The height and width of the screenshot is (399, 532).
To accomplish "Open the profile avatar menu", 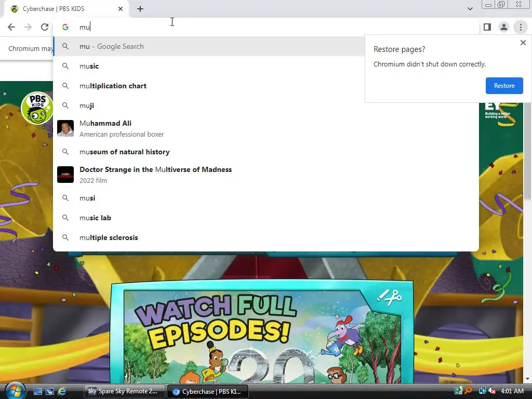I will click(x=504, y=27).
